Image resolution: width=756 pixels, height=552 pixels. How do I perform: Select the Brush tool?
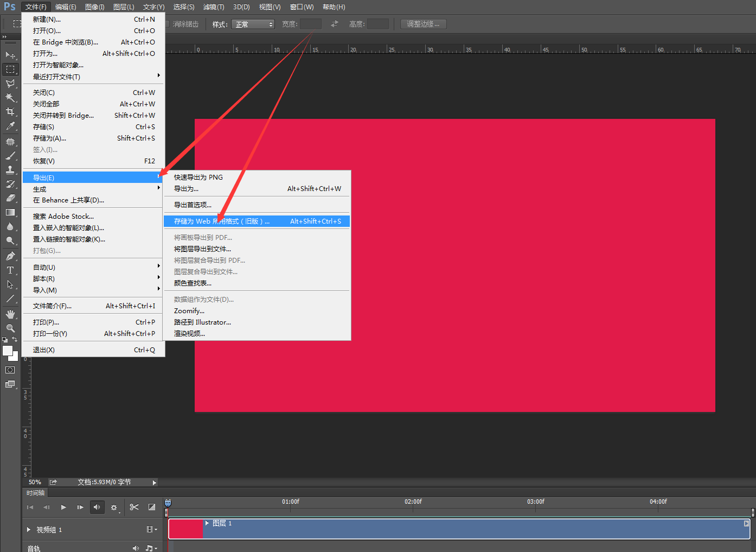point(10,156)
